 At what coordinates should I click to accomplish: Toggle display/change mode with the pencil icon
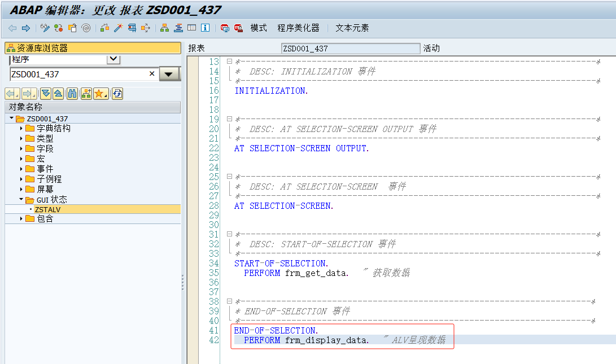tap(45, 27)
